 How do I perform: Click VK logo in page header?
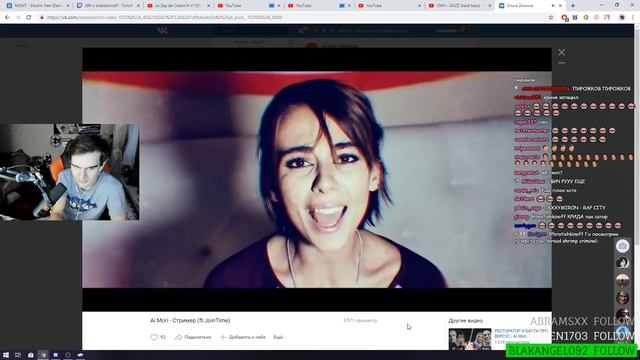(162, 31)
